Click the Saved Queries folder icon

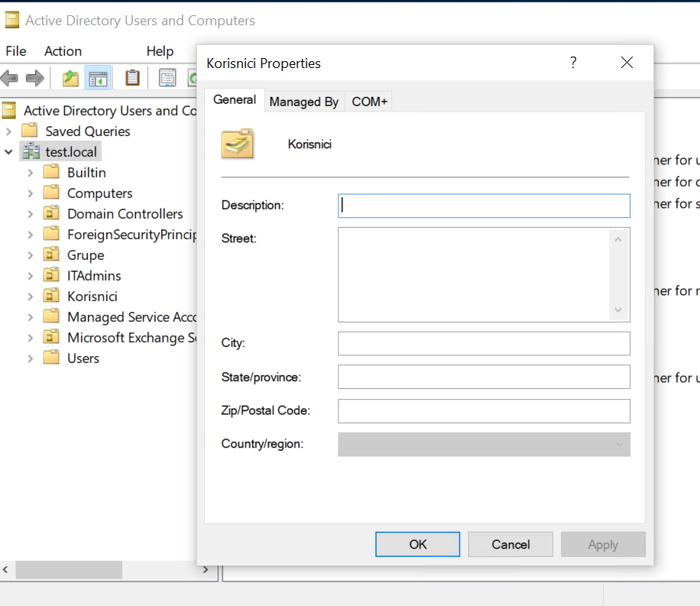[30, 131]
